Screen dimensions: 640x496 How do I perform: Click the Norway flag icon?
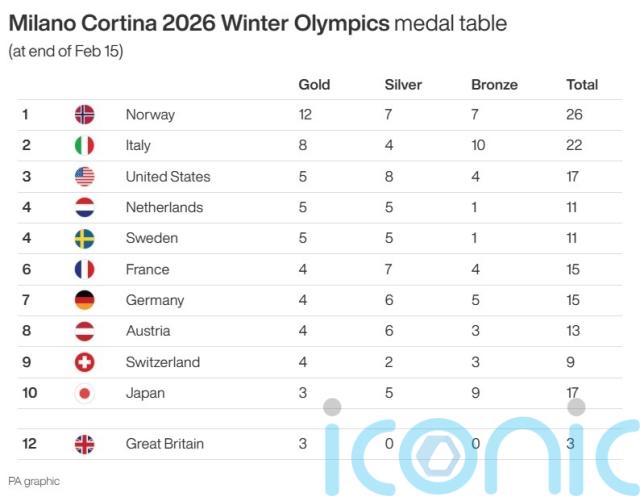[x=84, y=115]
